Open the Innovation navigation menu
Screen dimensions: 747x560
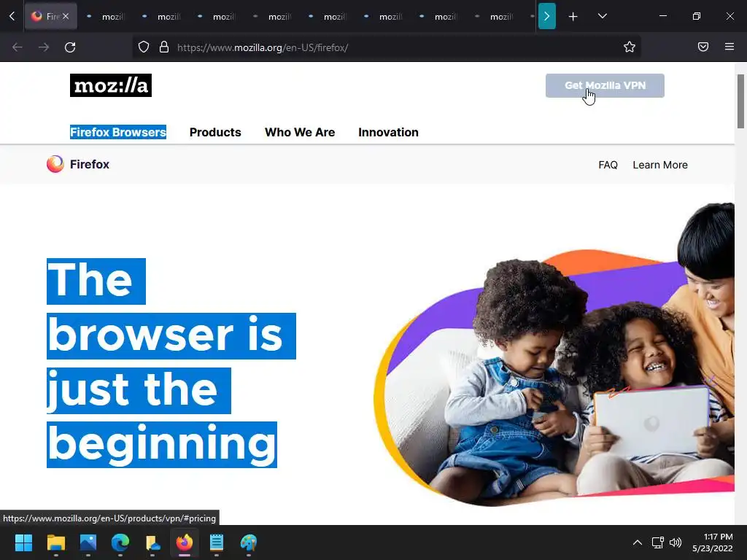[x=388, y=132]
